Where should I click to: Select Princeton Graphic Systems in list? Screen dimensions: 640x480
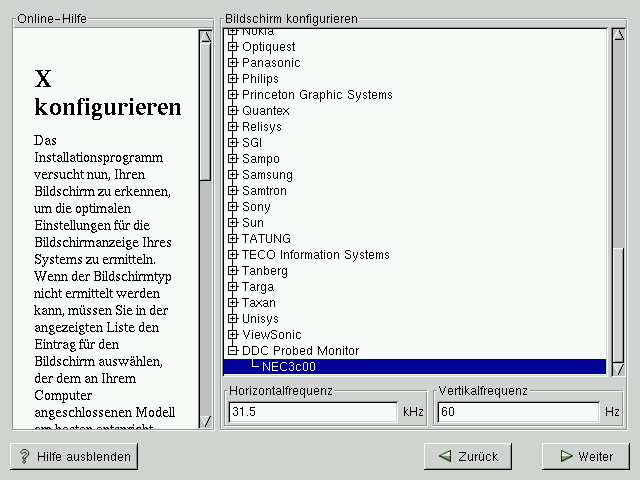point(317,95)
